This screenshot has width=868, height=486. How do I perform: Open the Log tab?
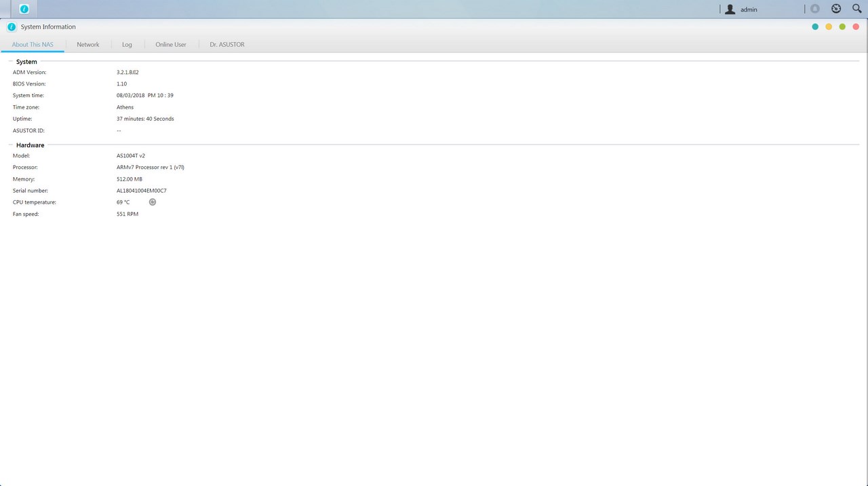click(127, 45)
